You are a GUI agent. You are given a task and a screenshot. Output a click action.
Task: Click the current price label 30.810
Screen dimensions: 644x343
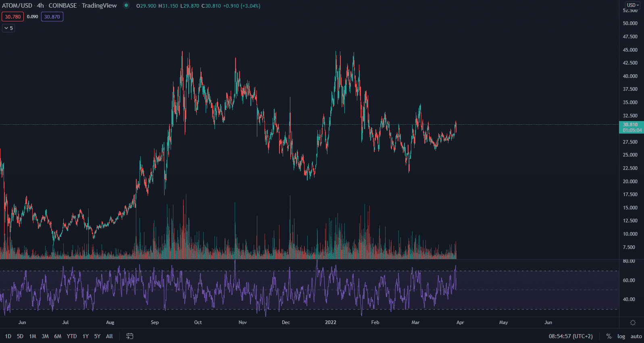point(631,125)
